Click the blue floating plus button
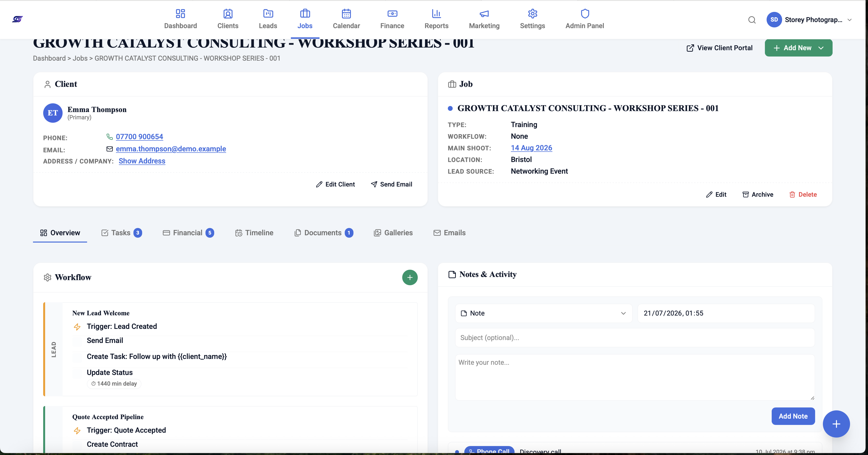Viewport: 868px width, 455px height. [836, 424]
